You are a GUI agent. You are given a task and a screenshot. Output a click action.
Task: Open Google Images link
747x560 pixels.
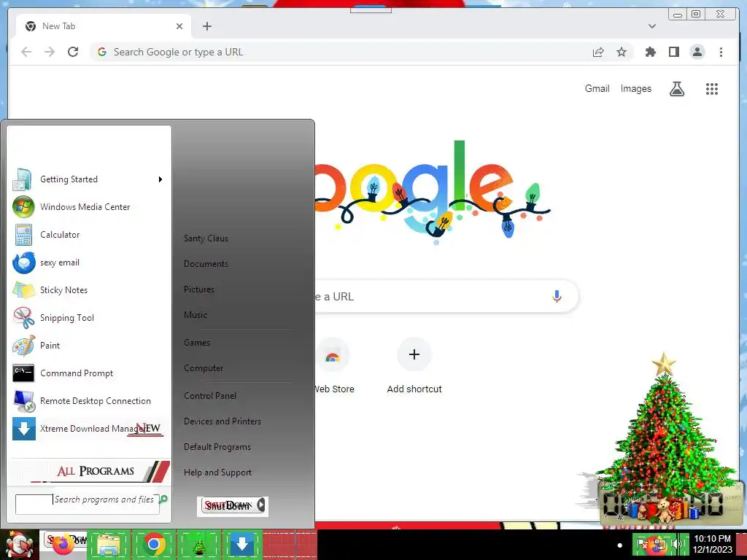pos(635,88)
